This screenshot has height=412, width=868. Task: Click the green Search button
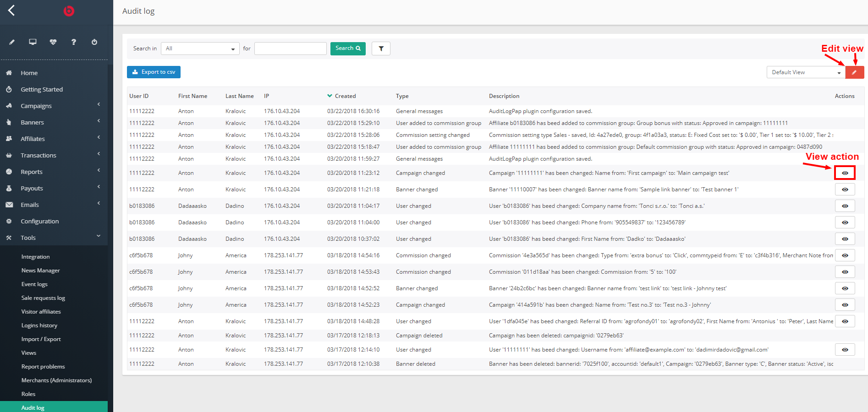(x=348, y=49)
